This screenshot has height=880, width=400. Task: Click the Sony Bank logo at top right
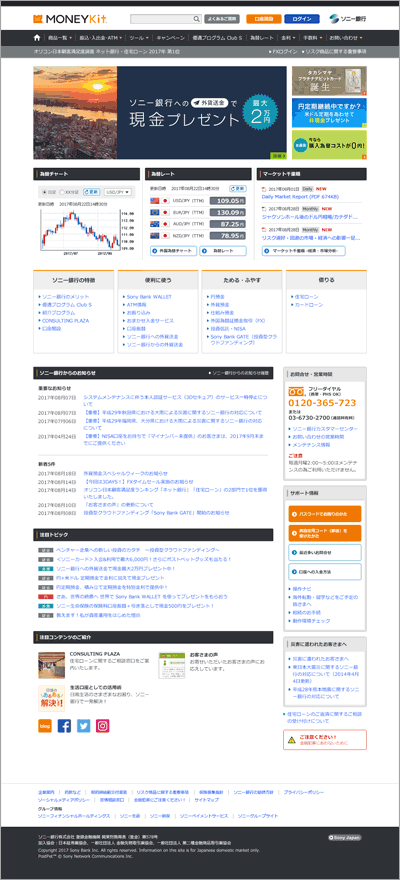point(348,19)
